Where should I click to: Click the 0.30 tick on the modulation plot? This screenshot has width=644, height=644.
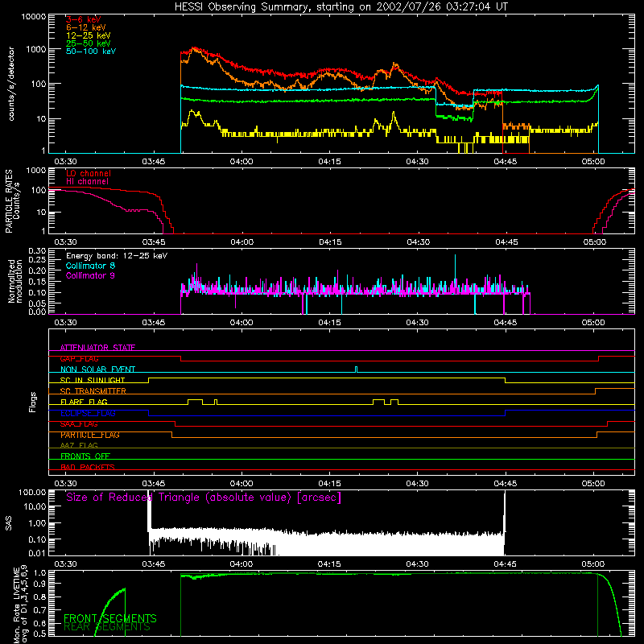[37, 251]
